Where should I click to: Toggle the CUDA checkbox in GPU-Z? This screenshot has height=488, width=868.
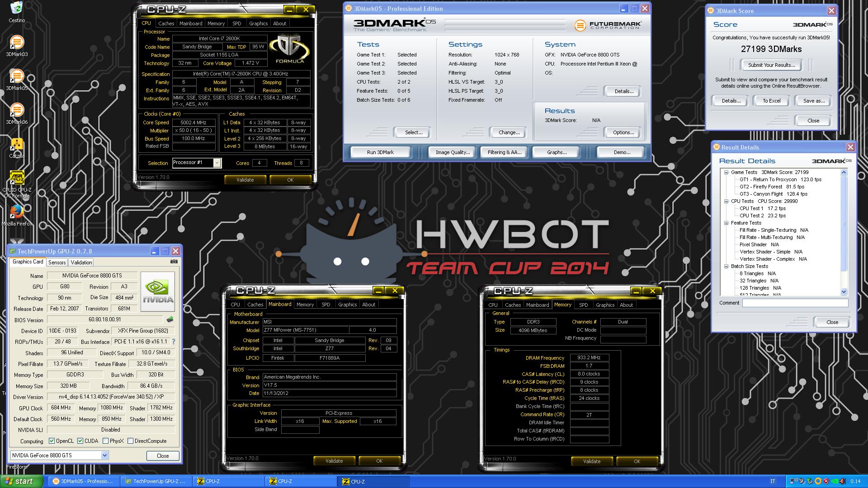pyautogui.click(x=80, y=441)
